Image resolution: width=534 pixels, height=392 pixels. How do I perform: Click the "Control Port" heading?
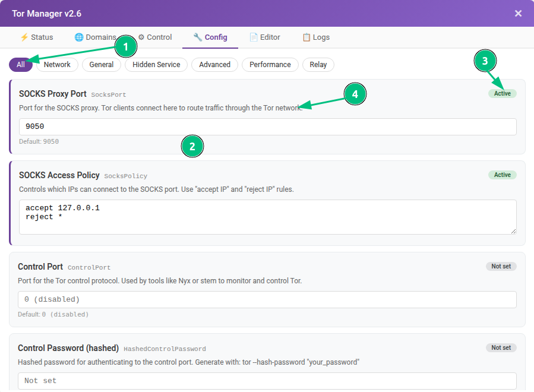[40, 267]
